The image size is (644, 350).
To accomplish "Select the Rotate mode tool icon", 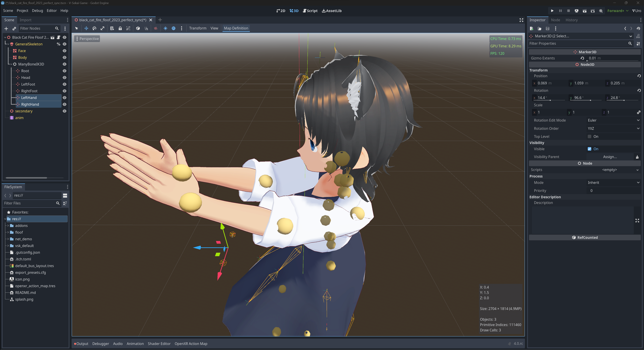I will 94,28.
